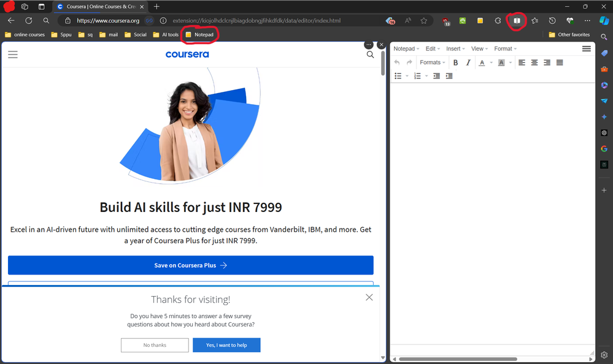Justify text in Notepad editor
The height and width of the screenshot is (364, 613).
[560, 63]
